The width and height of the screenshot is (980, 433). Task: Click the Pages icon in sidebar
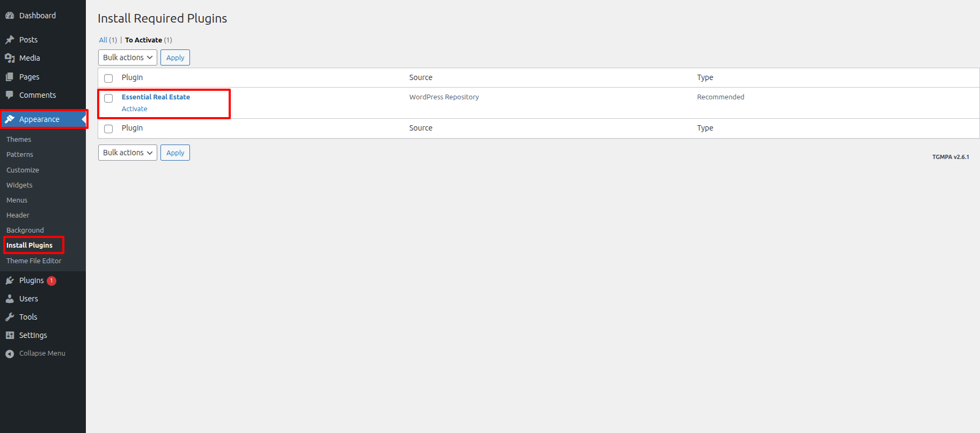coord(10,77)
